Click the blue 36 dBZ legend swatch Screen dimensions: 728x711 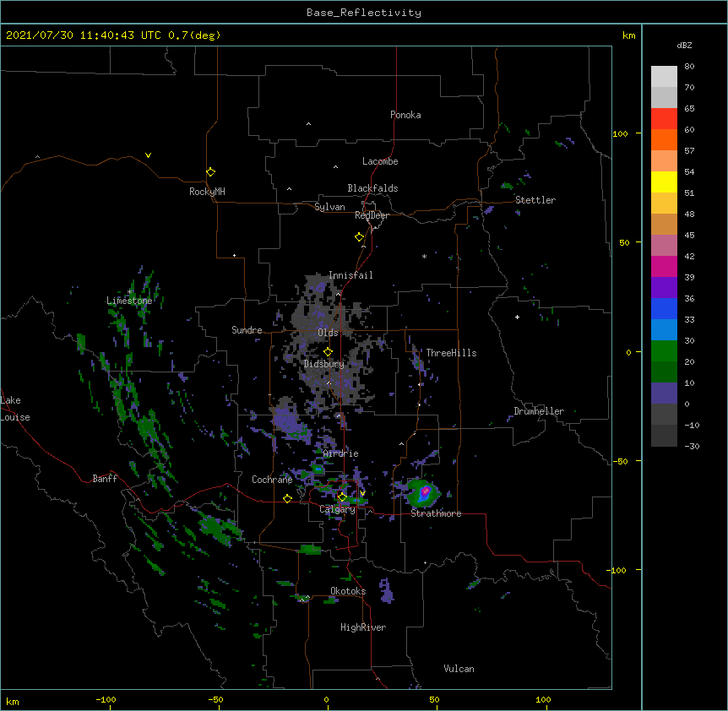click(x=664, y=309)
